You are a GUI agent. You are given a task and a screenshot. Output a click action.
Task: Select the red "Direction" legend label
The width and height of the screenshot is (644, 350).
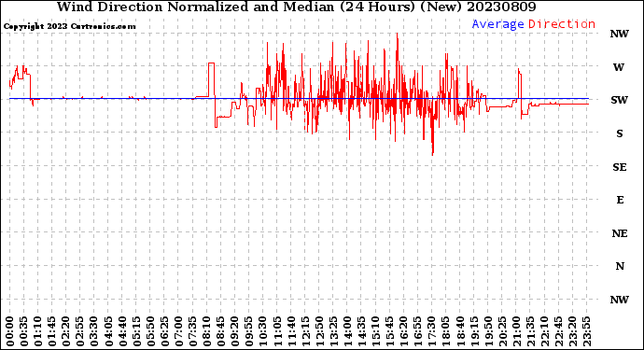point(562,24)
